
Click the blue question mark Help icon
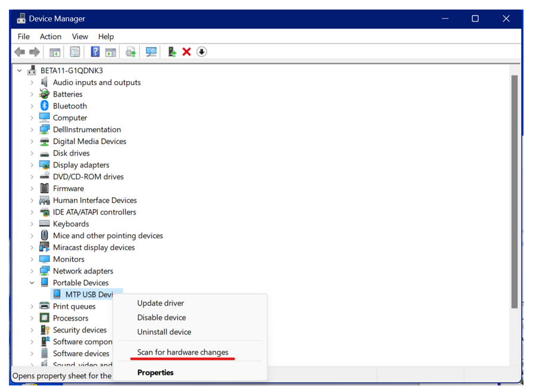[95, 52]
